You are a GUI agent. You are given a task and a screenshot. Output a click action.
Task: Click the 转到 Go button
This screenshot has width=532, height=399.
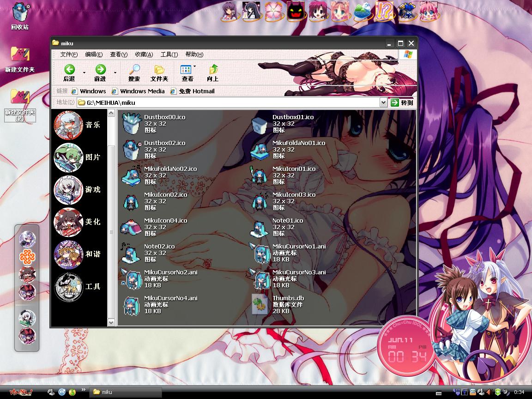tap(402, 103)
